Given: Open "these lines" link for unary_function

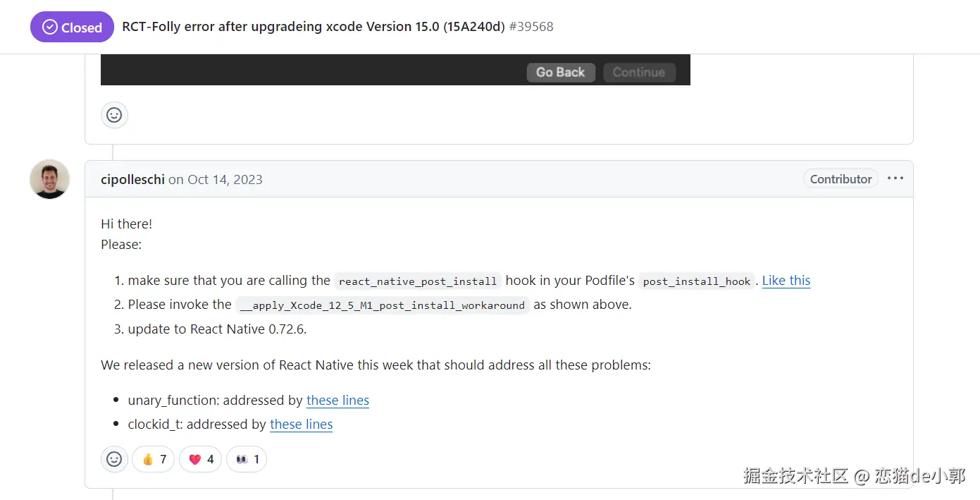Looking at the screenshot, I should pos(337,401).
